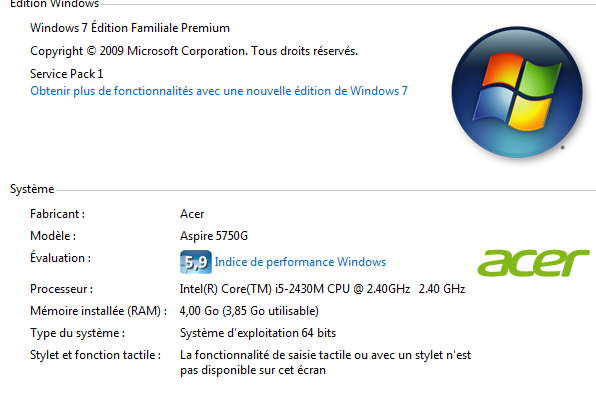596x393 pixels.
Task: Open the Obtenir plus de fonctionnalités link
Action: 219,91
